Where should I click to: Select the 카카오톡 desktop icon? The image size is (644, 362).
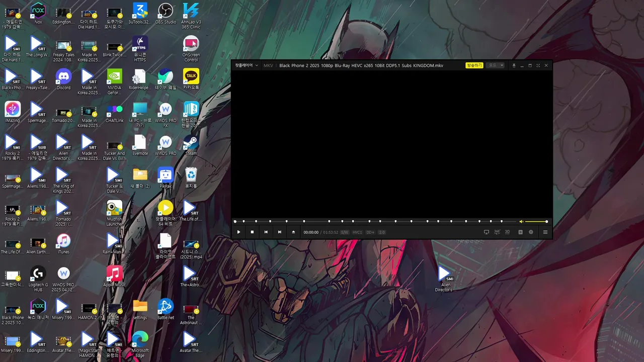coord(191,79)
